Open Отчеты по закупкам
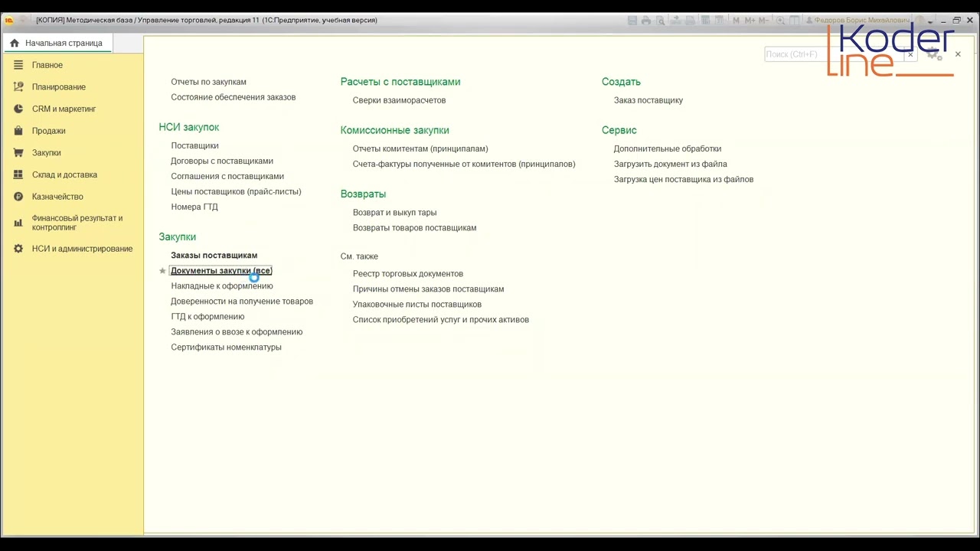Viewport: 980px width, 551px height. click(208, 82)
